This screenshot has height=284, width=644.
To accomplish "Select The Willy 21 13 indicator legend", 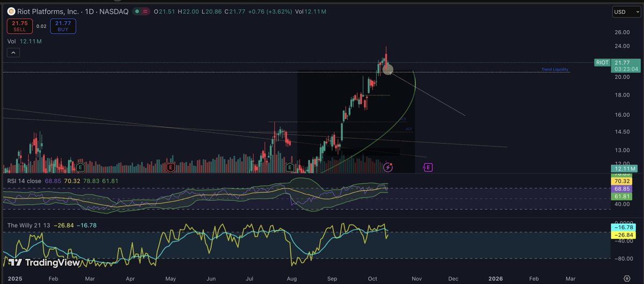I will pyautogui.click(x=28, y=226).
